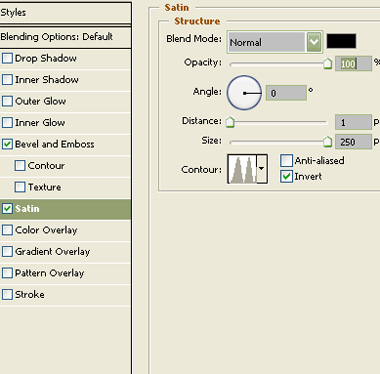This screenshot has width=380, height=374.
Task: Click the Distance slider handle
Action: 230,122
